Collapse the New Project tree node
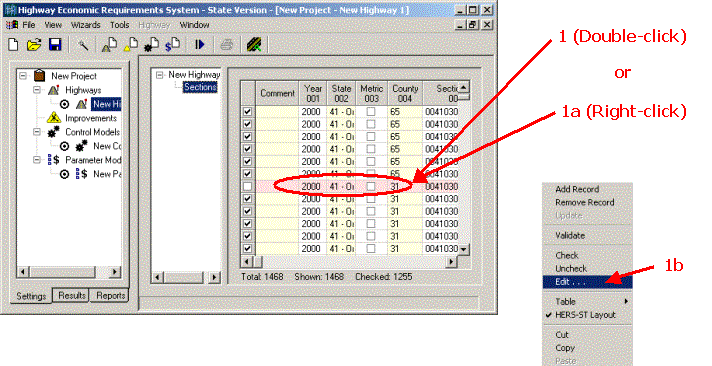712x366 pixels. 23,76
